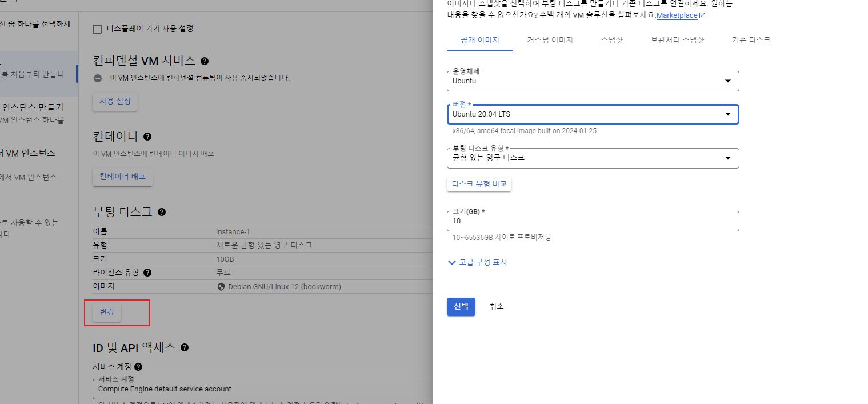Click the service account help icon
Viewport: 868px width, 404px height.
click(x=138, y=367)
